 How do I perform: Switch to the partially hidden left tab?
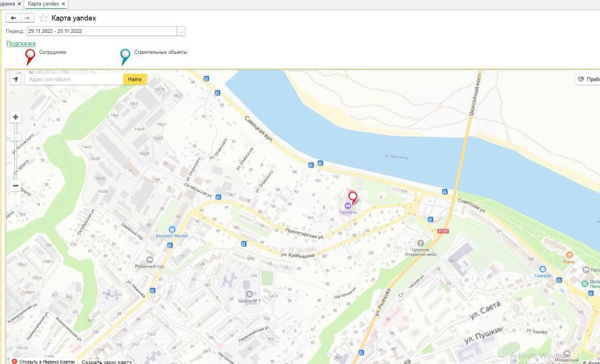tap(8, 4)
